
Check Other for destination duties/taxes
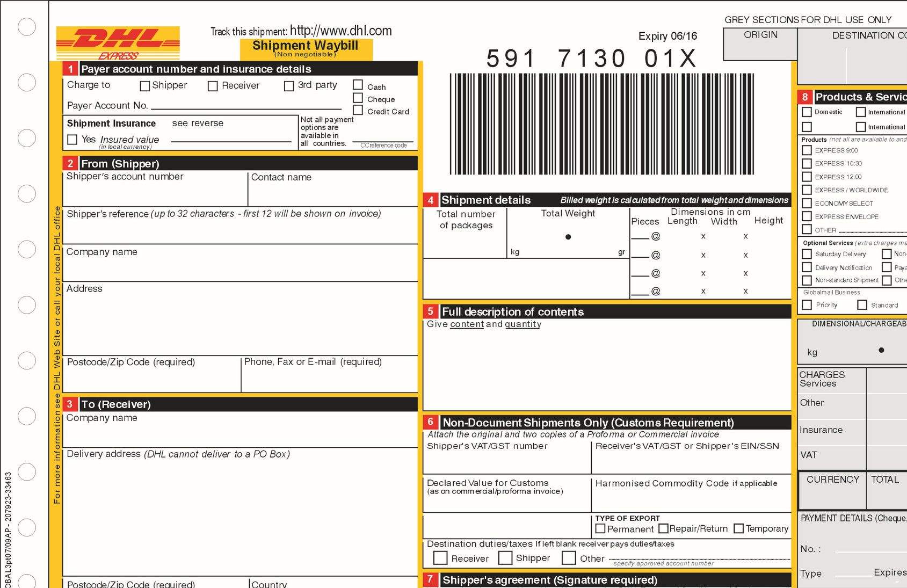pyautogui.click(x=569, y=558)
